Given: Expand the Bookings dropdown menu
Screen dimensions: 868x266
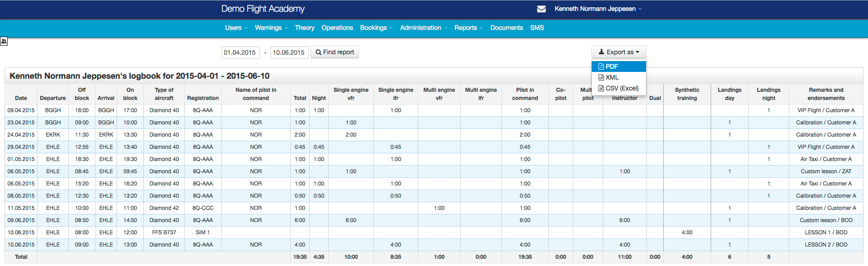Looking at the screenshot, I should pyautogui.click(x=376, y=28).
